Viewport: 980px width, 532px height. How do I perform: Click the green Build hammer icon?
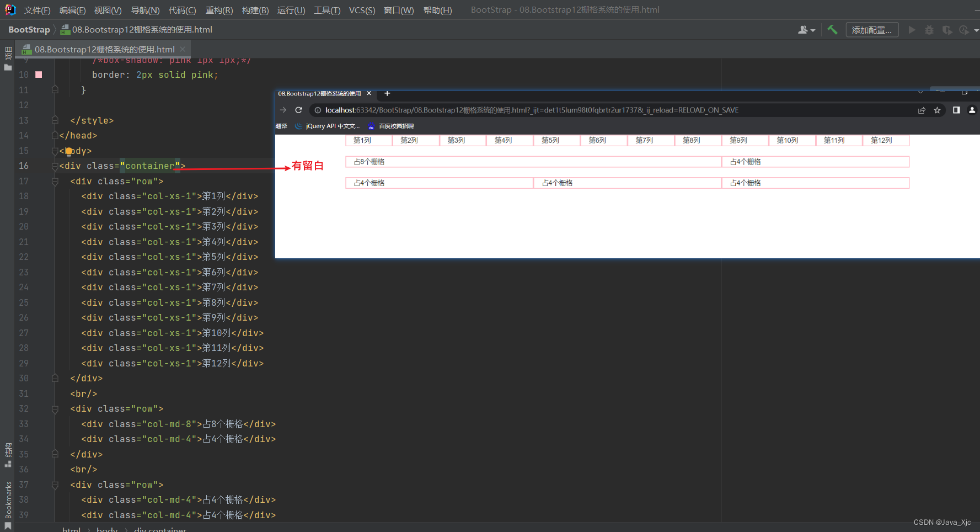(832, 30)
